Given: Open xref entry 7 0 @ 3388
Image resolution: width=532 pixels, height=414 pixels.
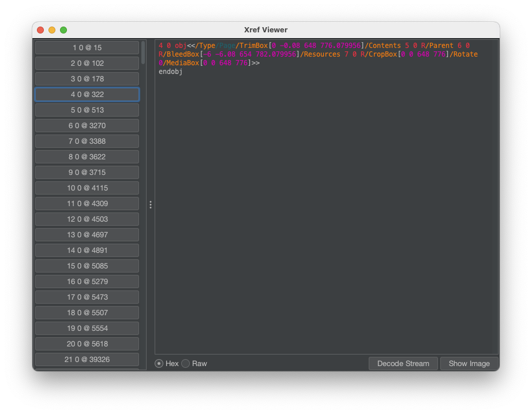Looking at the screenshot, I should coord(87,141).
